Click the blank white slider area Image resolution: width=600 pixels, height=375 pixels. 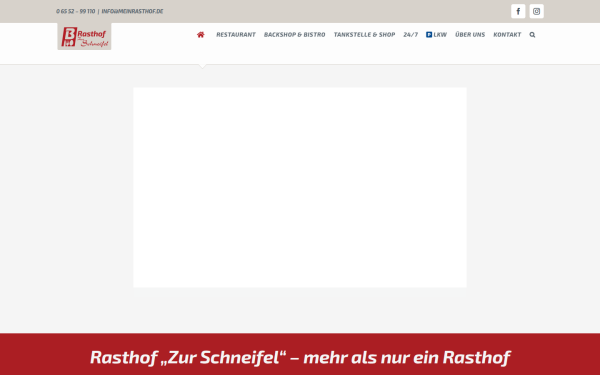tap(300, 188)
